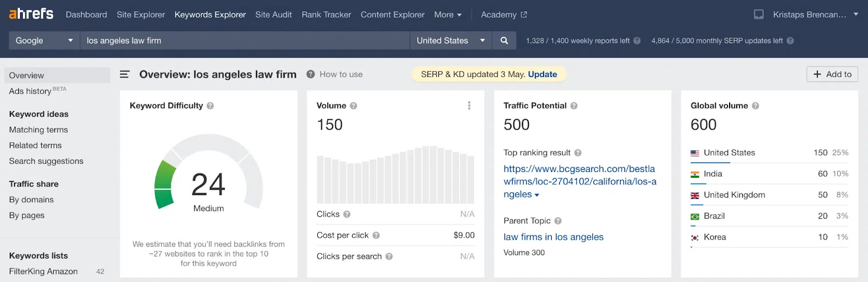Click the Traffic Potential value 500
Viewport: 868px width, 282px height.
coord(516,125)
